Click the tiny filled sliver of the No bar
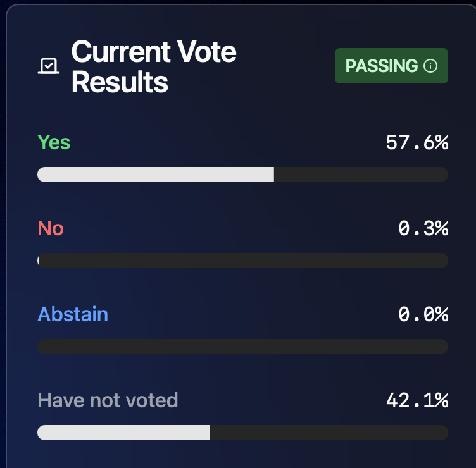 (x=39, y=261)
